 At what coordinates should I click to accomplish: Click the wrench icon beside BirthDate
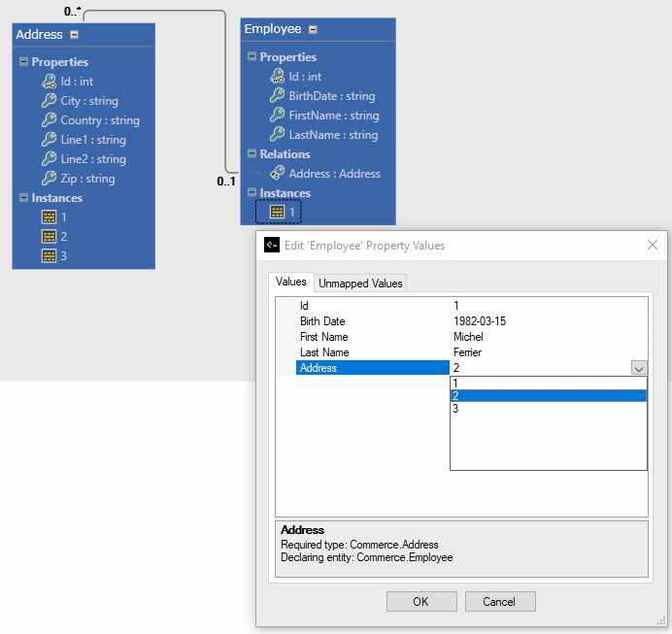point(277,96)
